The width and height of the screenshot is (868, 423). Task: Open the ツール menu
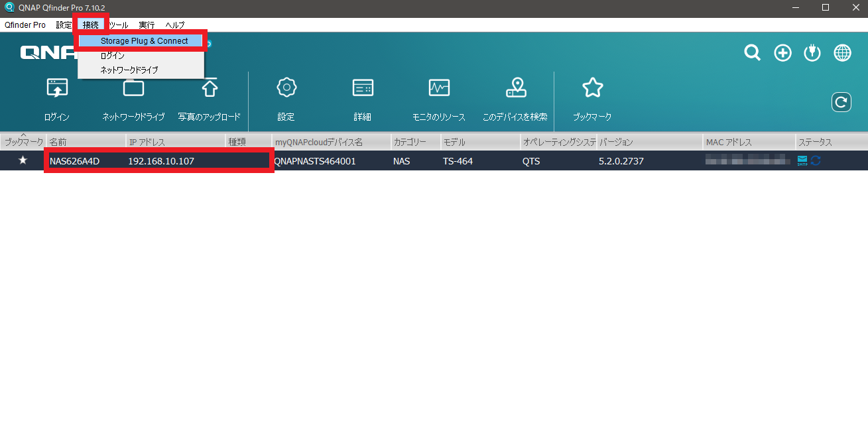point(119,25)
